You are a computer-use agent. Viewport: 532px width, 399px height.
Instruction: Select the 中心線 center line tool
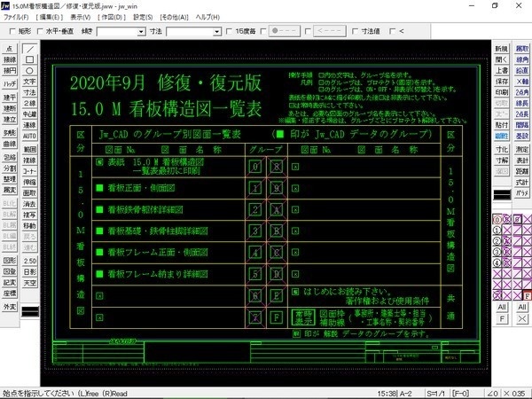[x=29, y=114]
